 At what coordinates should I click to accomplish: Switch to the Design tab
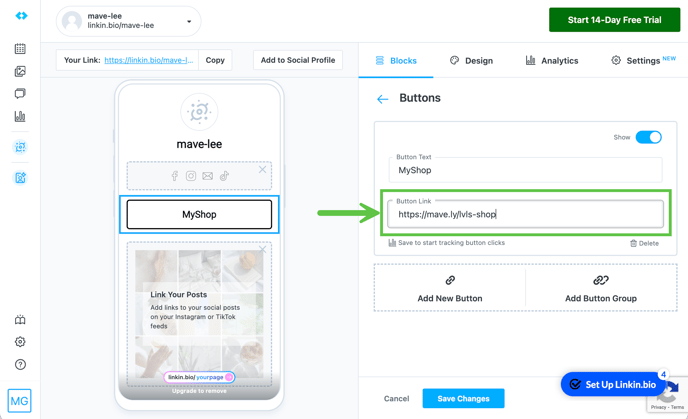pos(471,61)
